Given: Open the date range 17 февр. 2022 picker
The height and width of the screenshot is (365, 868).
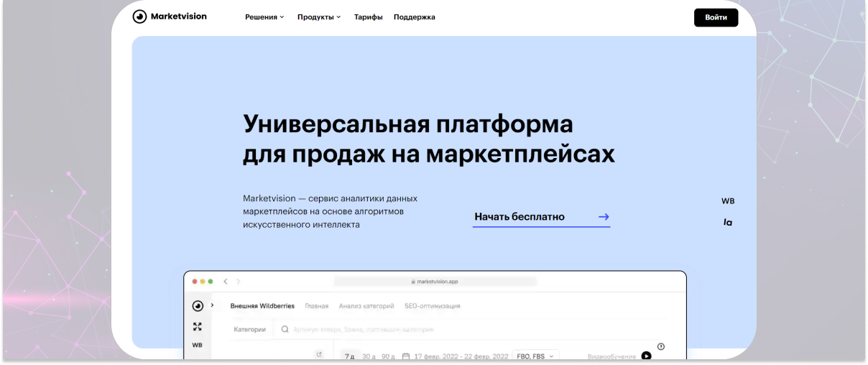Looking at the screenshot, I should pyautogui.click(x=461, y=356).
